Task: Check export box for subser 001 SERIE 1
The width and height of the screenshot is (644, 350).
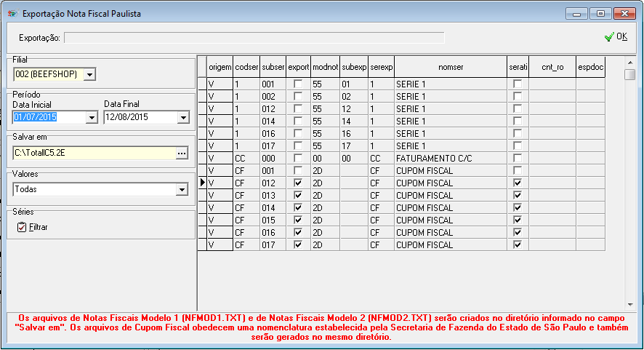Action: 298,84
